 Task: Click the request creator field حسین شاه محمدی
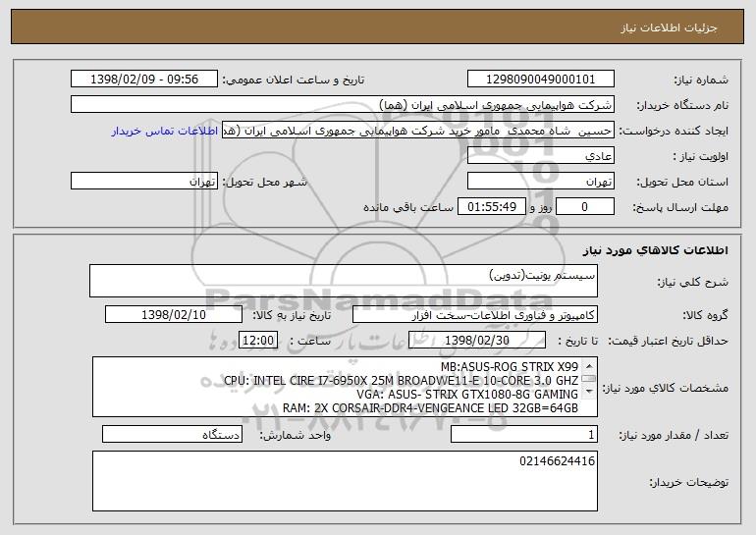coord(418,131)
